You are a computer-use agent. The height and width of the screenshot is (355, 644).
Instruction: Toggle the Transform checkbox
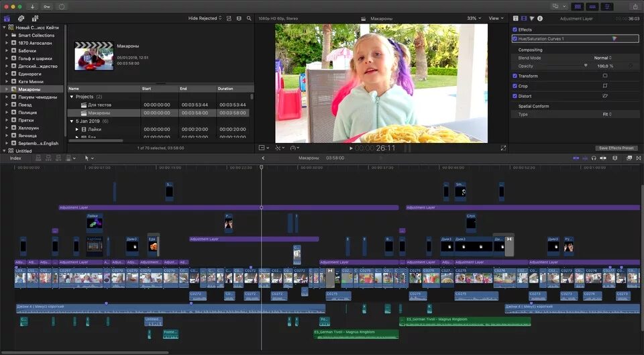[515, 76]
